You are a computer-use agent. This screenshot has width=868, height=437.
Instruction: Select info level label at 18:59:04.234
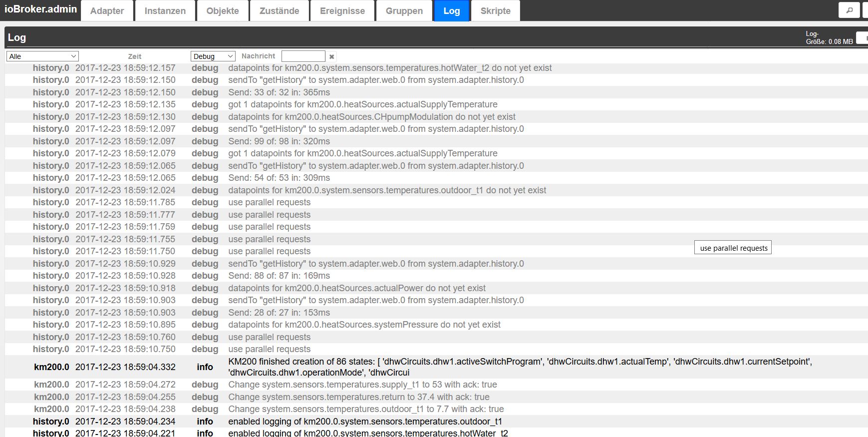tap(205, 422)
